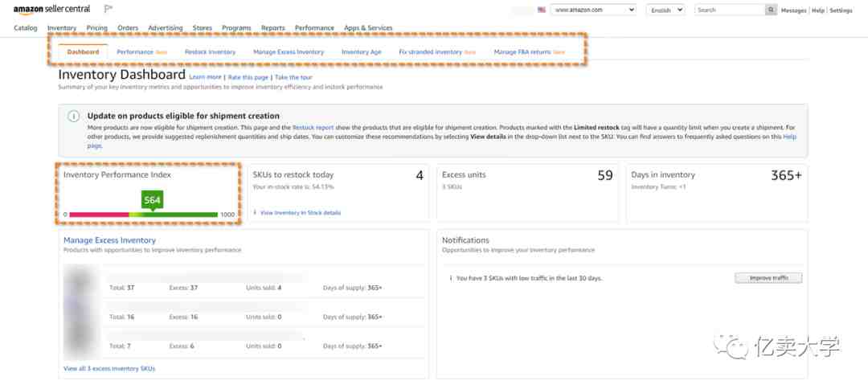
Task: Click View all 3 excess inventory SKUs
Action: [x=109, y=368]
